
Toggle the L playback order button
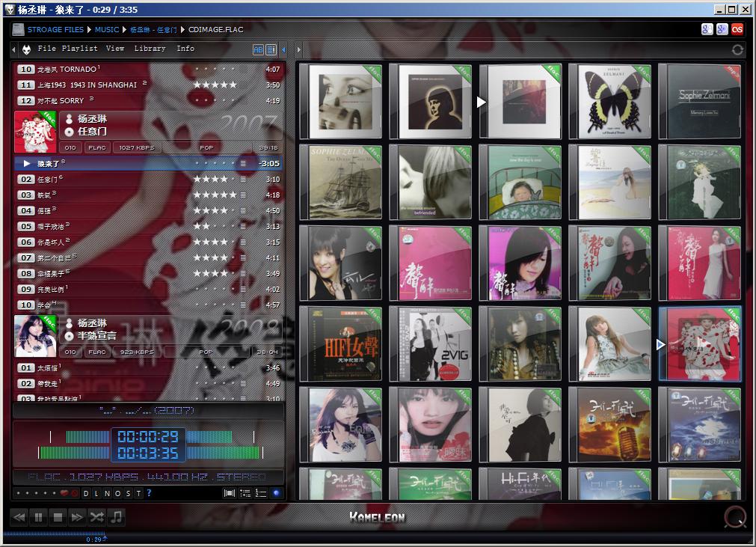[x=96, y=493]
